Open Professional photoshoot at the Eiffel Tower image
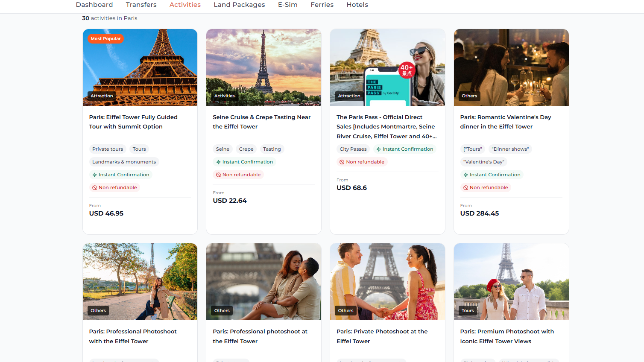This screenshot has height=362, width=644. [263, 282]
